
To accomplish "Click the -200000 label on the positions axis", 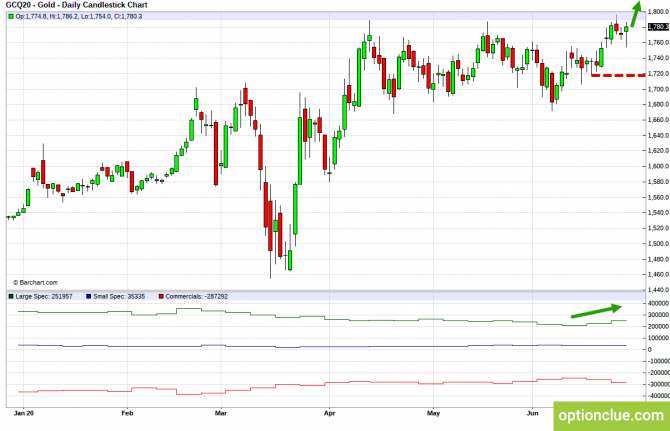I will coord(658,373).
